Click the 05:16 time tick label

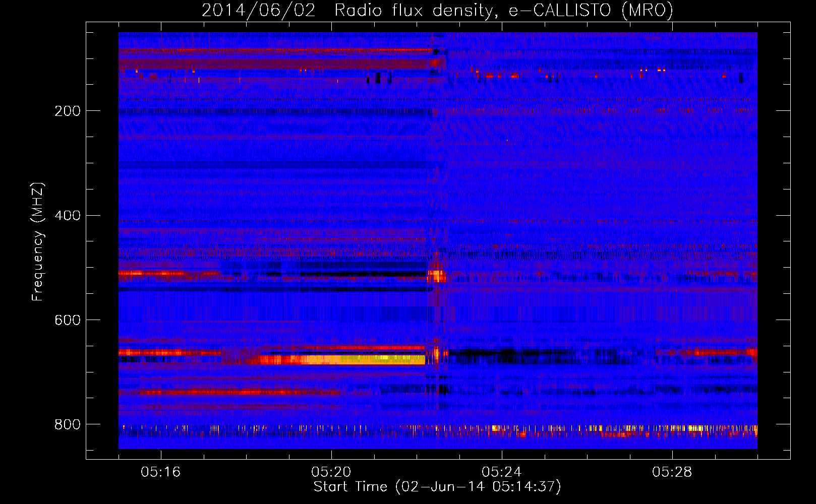coord(160,472)
